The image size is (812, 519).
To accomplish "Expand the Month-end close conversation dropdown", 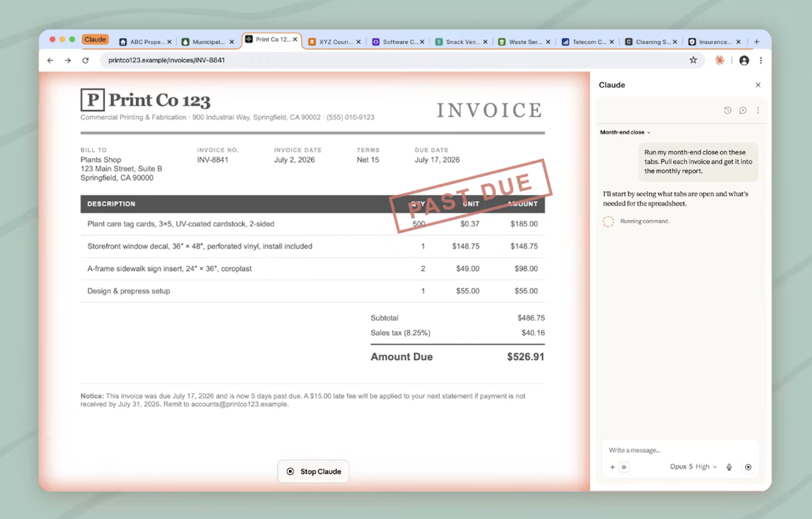I will (x=625, y=133).
